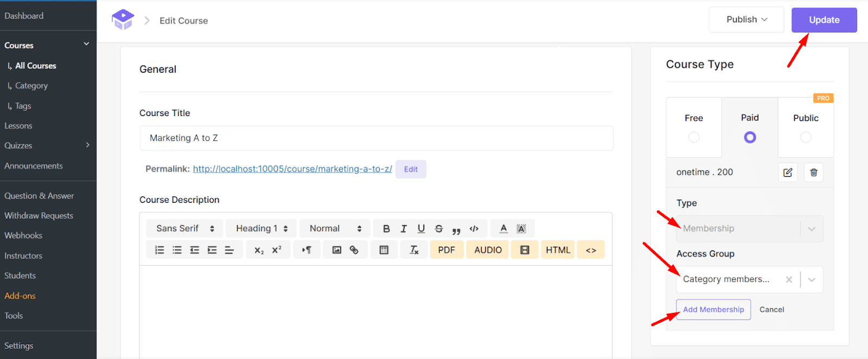Click the insert link icon

(x=354, y=250)
